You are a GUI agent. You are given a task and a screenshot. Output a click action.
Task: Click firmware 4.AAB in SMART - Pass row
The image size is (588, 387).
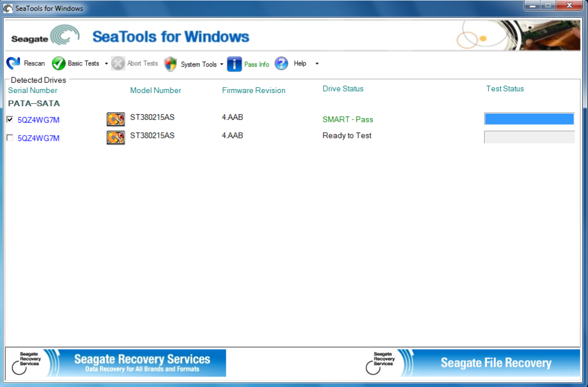(233, 117)
